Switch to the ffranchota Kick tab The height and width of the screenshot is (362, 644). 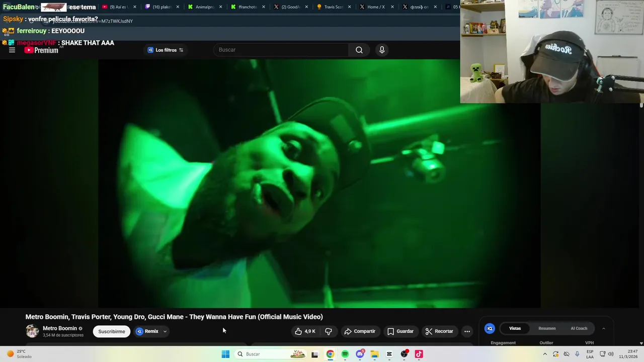(248, 7)
